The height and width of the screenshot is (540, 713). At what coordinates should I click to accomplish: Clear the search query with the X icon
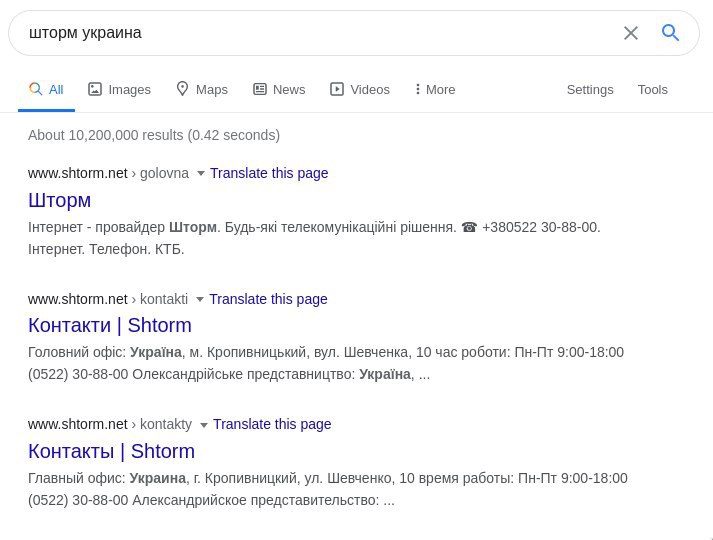point(631,33)
